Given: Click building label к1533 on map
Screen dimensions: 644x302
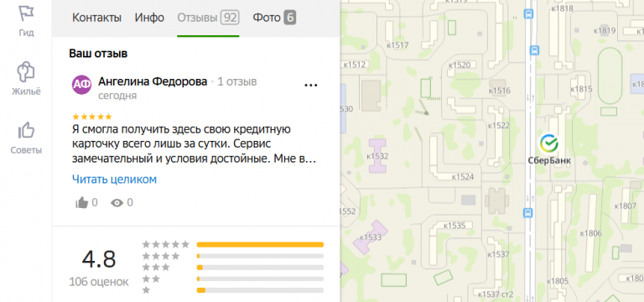Looking at the screenshot, I should [371, 237].
